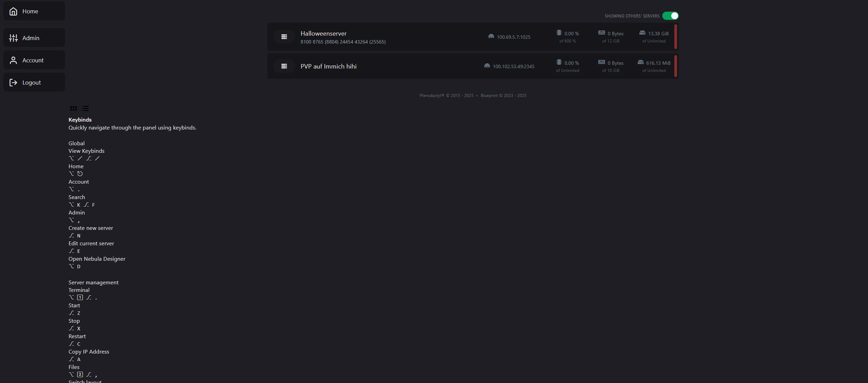Click the PVP server address 100.102.53.49:2345
This screenshot has width=868, height=383.
pyautogui.click(x=514, y=66)
